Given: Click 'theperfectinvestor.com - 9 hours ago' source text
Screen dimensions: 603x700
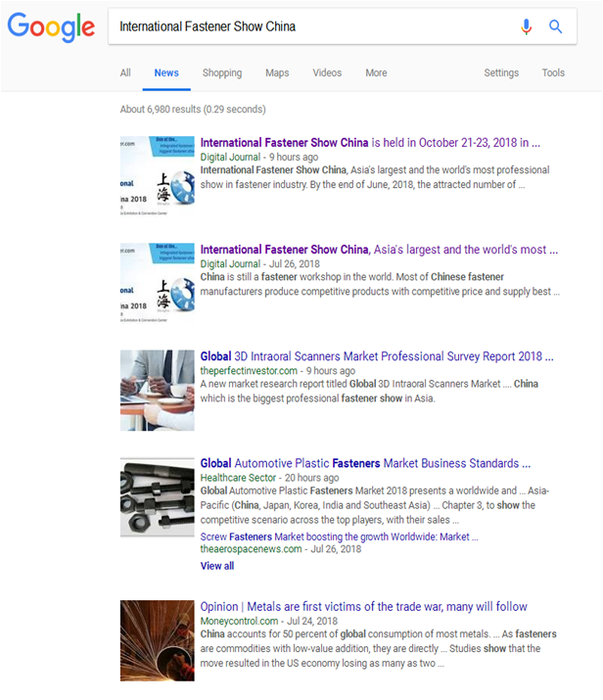Looking at the screenshot, I should [x=278, y=370].
